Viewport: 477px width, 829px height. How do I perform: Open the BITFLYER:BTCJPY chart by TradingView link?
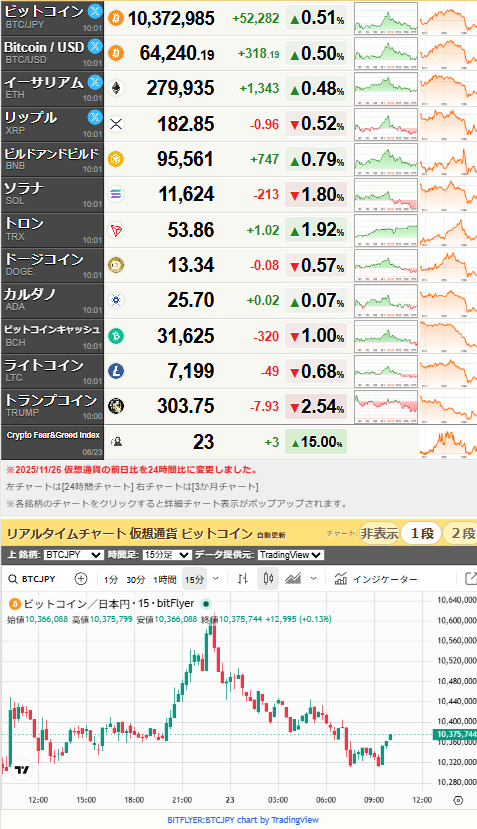click(x=243, y=820)
